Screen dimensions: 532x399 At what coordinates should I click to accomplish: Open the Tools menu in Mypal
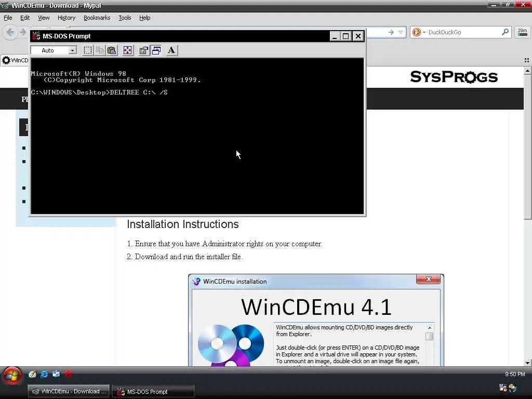pos(125,18)
